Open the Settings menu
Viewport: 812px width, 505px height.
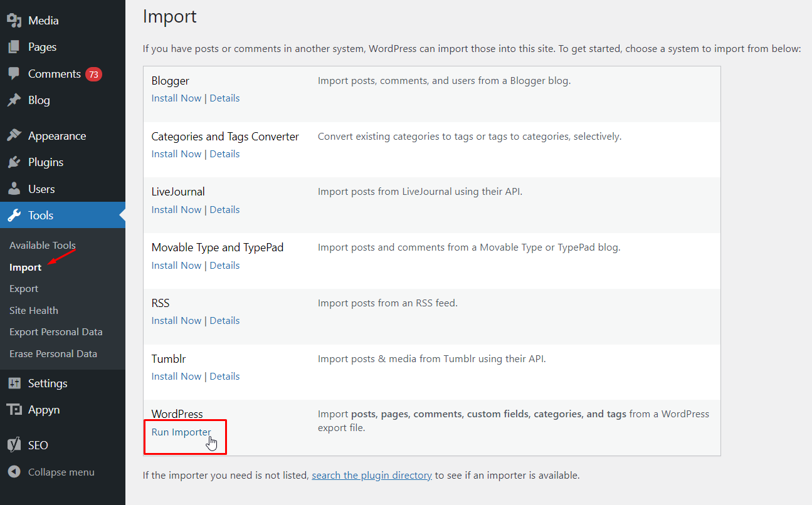tap(48, 383)
